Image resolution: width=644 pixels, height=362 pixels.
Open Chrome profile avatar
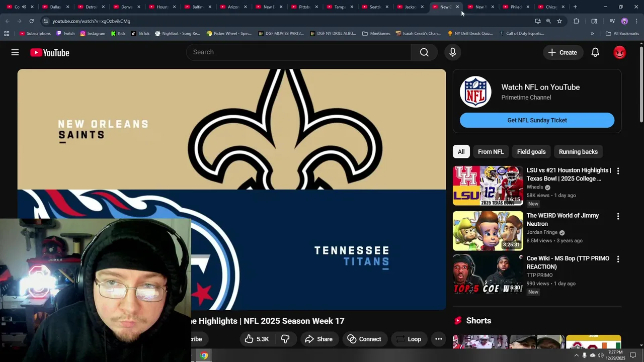(x=624, y=21)
